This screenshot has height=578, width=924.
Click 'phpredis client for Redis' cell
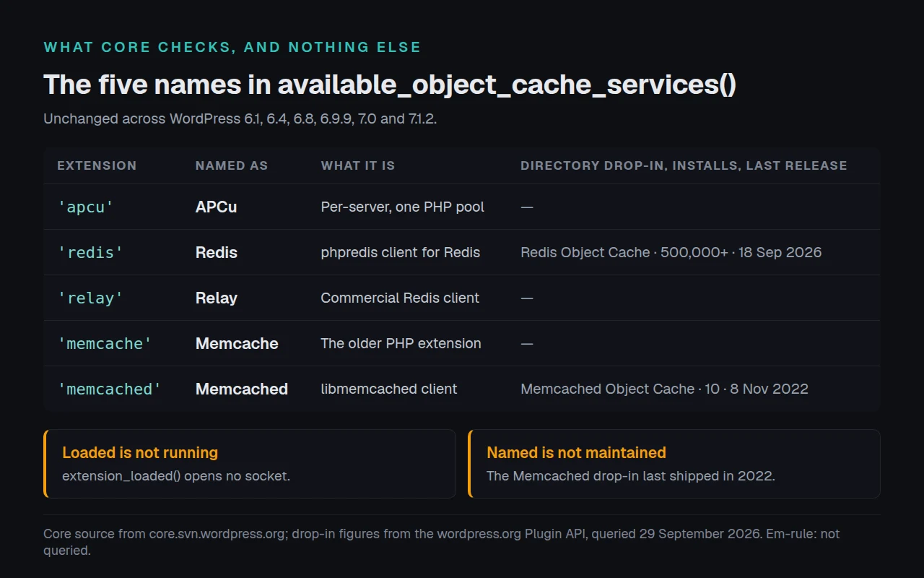click(400, 252)
